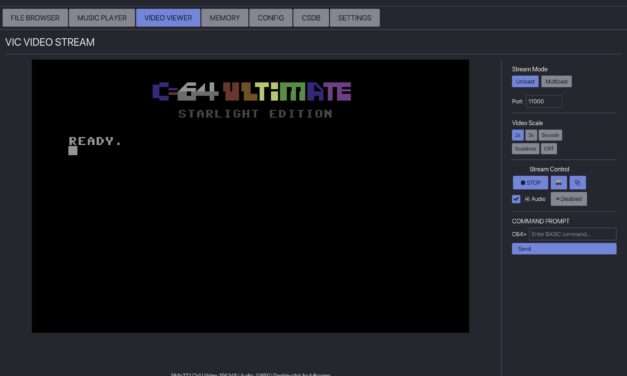Set video scale to 3x
Viewport: 627px width, 376px height.
tap(531, 135)
